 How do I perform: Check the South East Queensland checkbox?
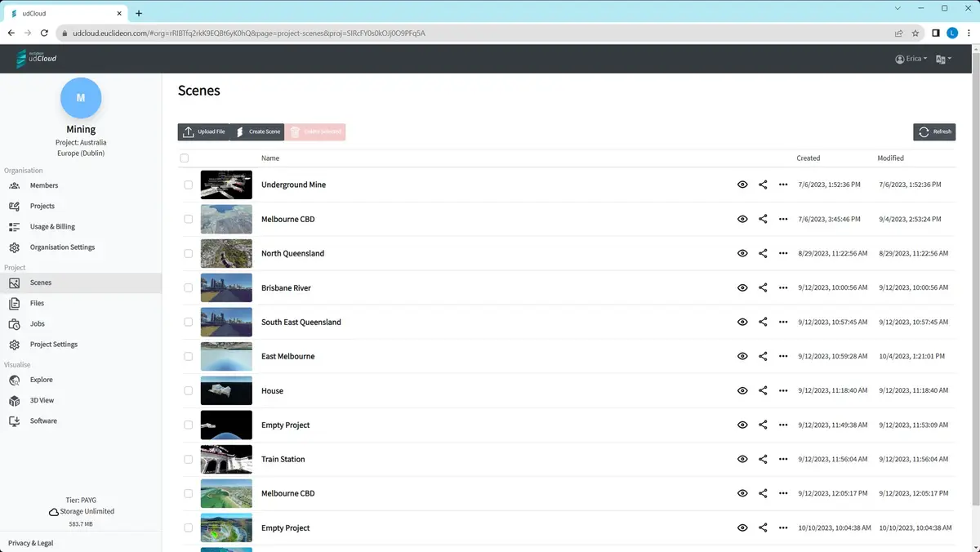point(189,322)
